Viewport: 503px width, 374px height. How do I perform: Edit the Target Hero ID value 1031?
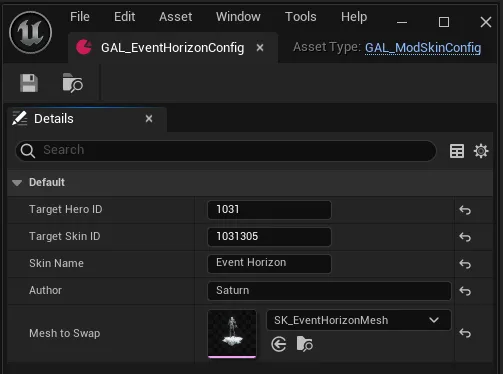[269, 210]
